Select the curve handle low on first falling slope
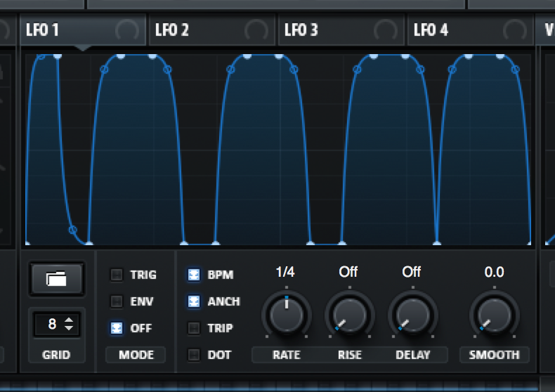Screen dimensions: 555x392 [72, 230]
